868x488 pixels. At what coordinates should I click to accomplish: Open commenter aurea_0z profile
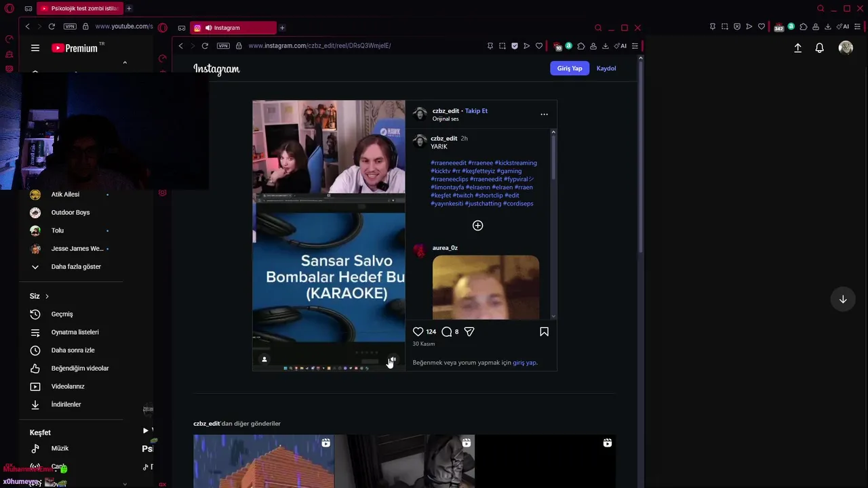pos(445,248)
